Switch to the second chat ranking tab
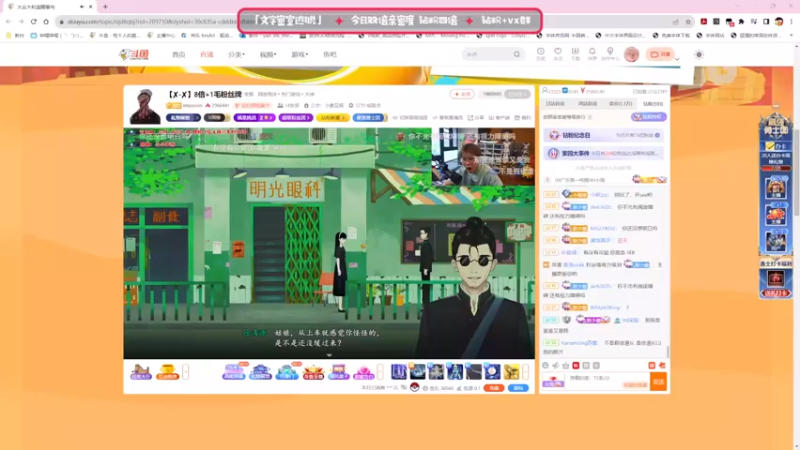Screen dimensions: 800x450 588,104
